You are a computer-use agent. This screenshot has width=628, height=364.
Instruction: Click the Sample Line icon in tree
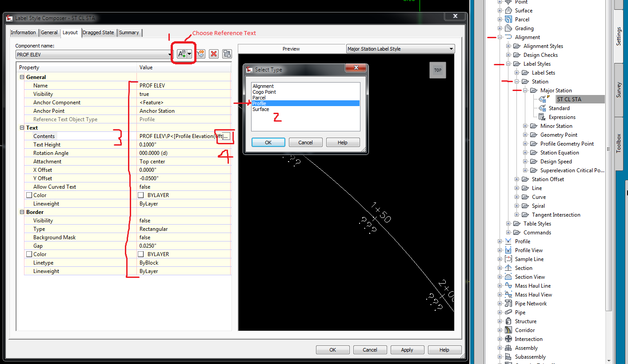click(x=508, y=259)
